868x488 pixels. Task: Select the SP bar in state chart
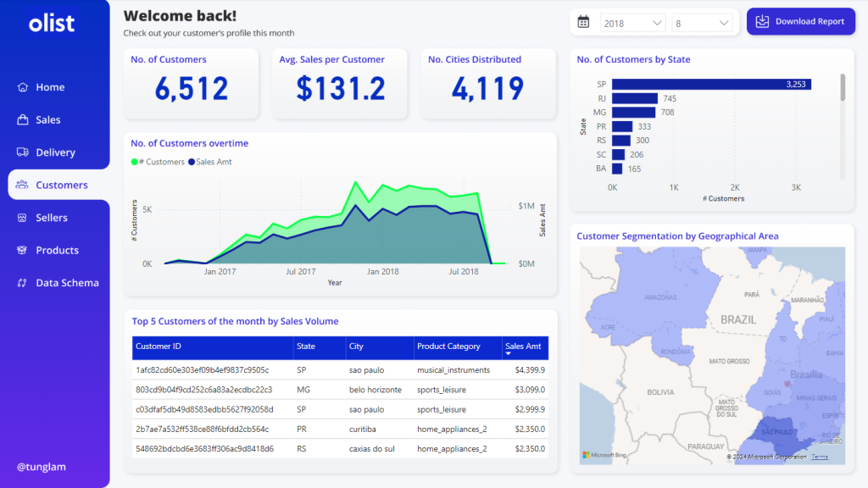click(x=710, y=84)
